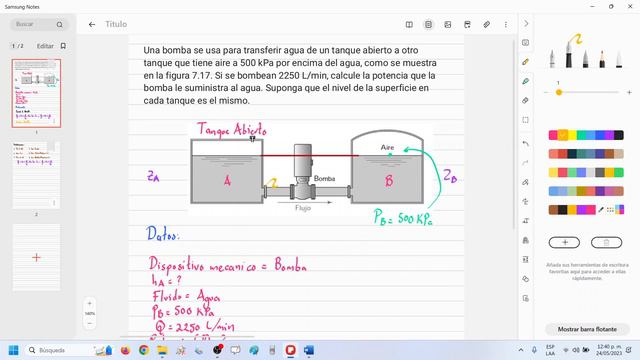Viewport: 640px width, 360px height.
Task: Choose the dark-tipped third pen type
Action: [585, 58]
